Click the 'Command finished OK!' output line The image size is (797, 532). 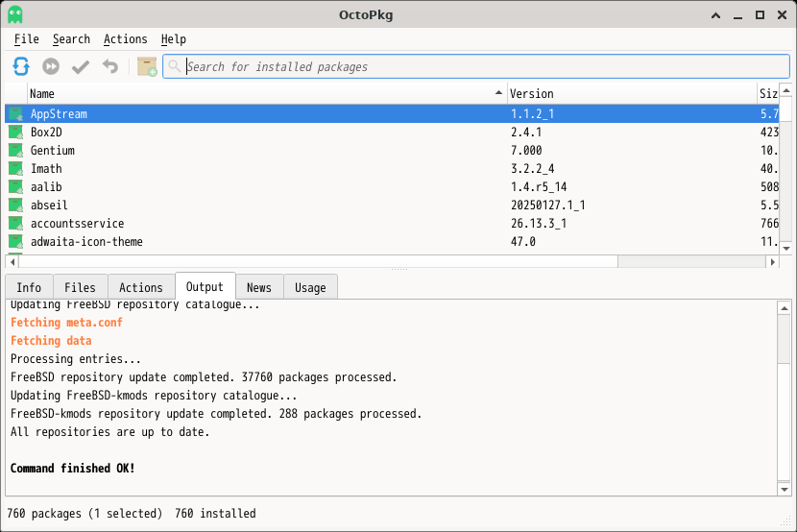73,469
